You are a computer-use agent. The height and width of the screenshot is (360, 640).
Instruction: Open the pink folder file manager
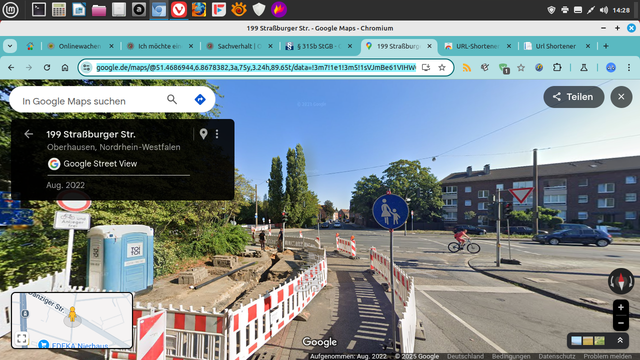coord(99,9)
